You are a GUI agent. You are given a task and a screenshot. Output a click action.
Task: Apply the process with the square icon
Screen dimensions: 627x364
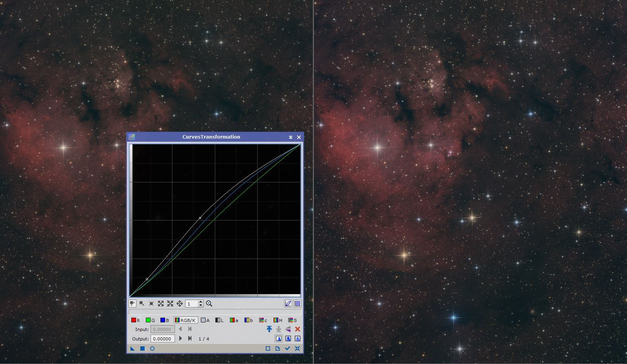coord(142,349)
